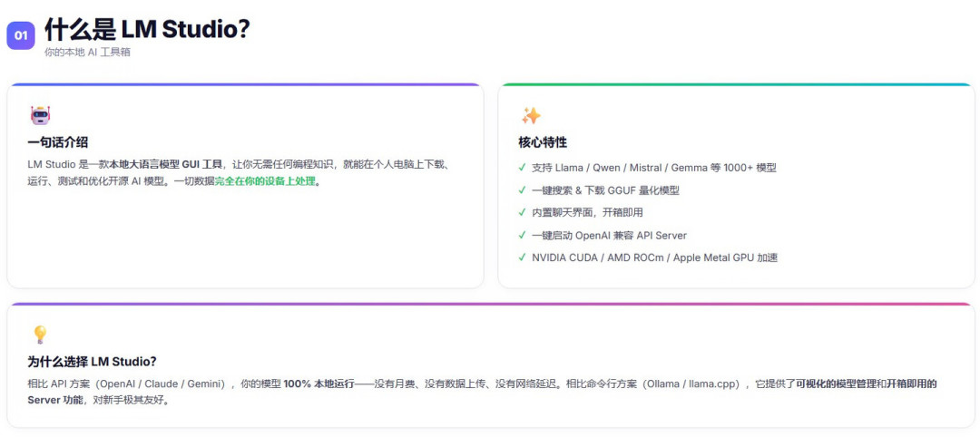The width and height of the screenshot is (980, 437).
Task: Click the sparkles icon above 核心特性
Action: click(x=531, y=115)
